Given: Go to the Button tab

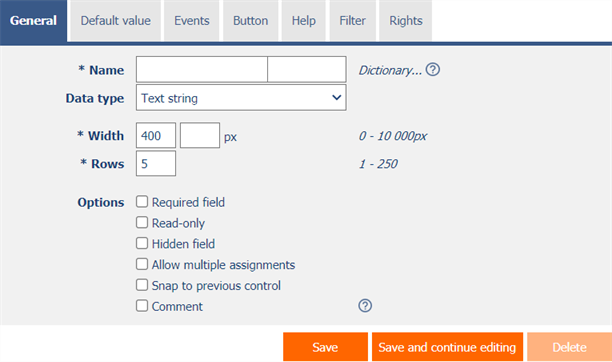Looking at the screenshot, I should (x=251, y=20).
